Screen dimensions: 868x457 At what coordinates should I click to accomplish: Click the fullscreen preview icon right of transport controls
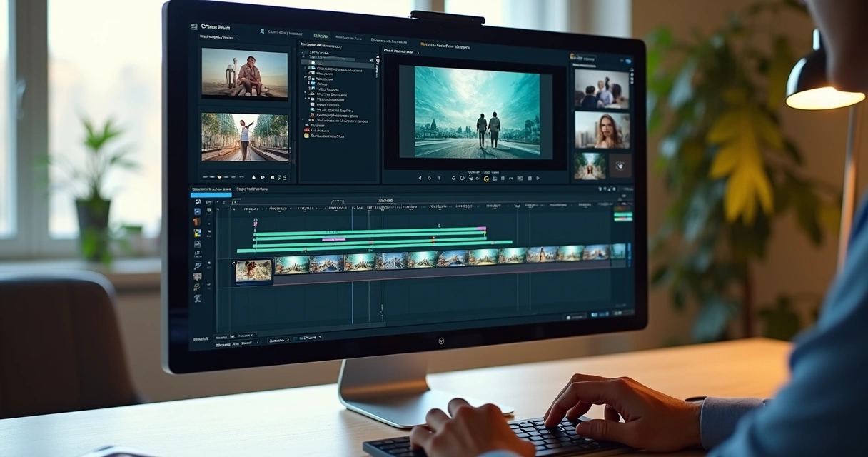pos(538,178)
